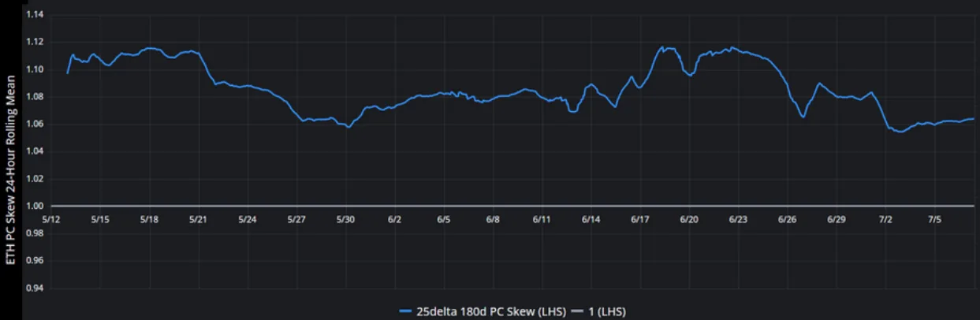Click the 1.10 y-axis value
Screen dimensions: 980x320
tap(35, 70)
